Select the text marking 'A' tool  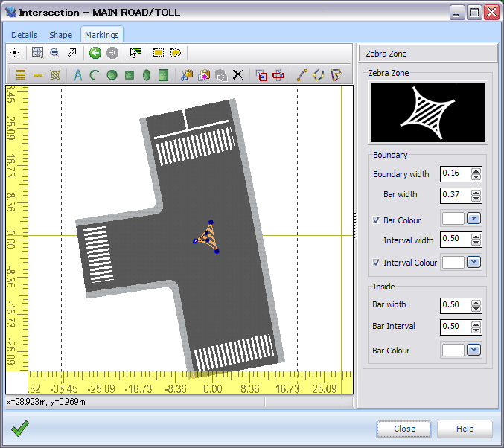(78, 74)
